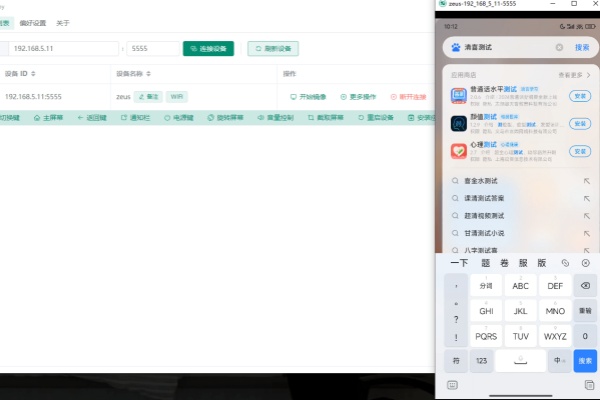Click the 普通话水平测试 app icon
This screenshot has width=600, height=400.
click(459, 96)
